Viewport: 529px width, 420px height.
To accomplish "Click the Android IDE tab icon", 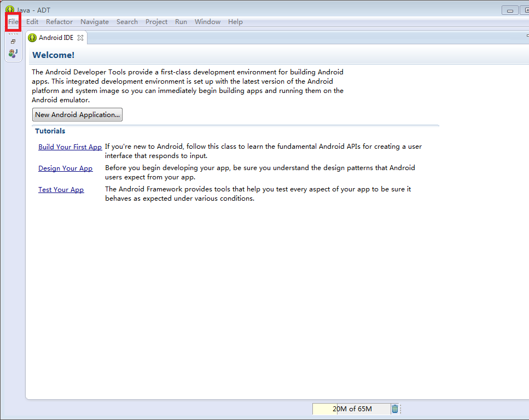I will pyautogui.click(x=32, y=38).
